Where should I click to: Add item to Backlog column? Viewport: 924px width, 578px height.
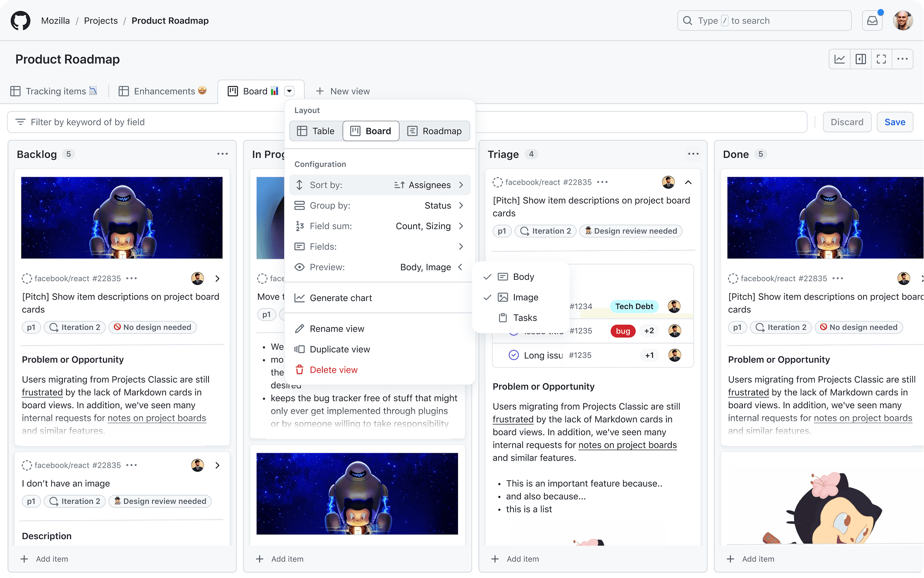click(44, 559)
